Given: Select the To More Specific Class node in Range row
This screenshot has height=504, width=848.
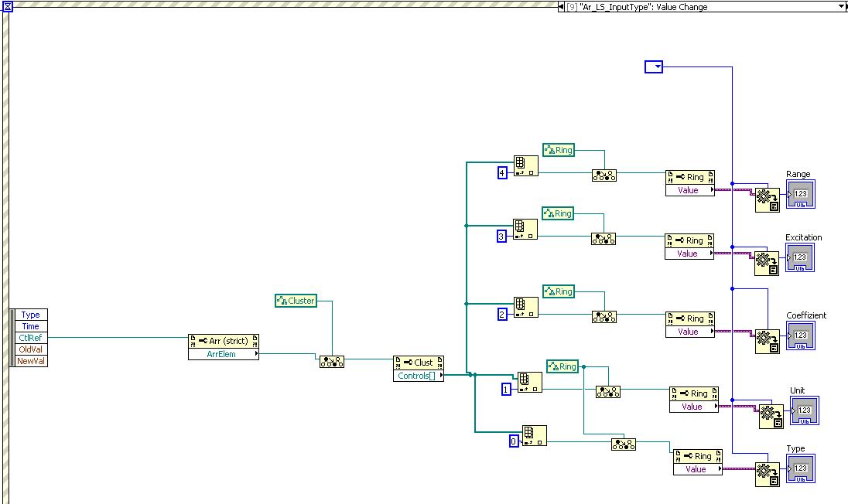Looking at the screenshot, I should point(604,175).
